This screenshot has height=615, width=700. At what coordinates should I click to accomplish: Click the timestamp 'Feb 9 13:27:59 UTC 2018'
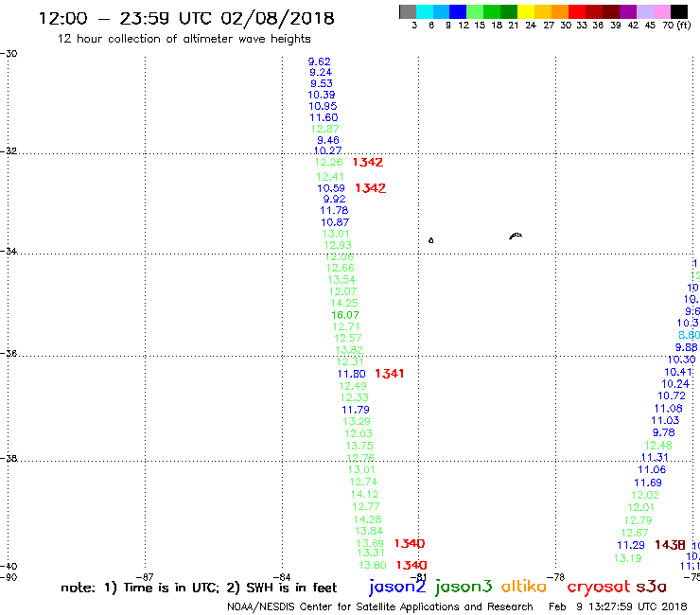618,607
